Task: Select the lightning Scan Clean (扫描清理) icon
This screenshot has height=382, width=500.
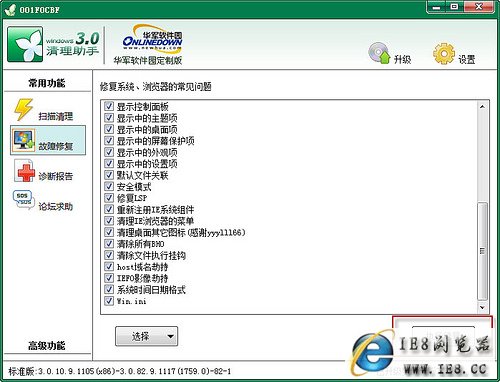Action: 23,109
